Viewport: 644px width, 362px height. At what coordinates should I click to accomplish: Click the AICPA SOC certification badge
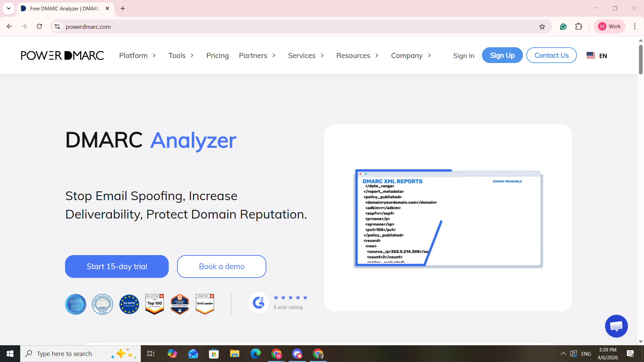(x=75, y=304)
